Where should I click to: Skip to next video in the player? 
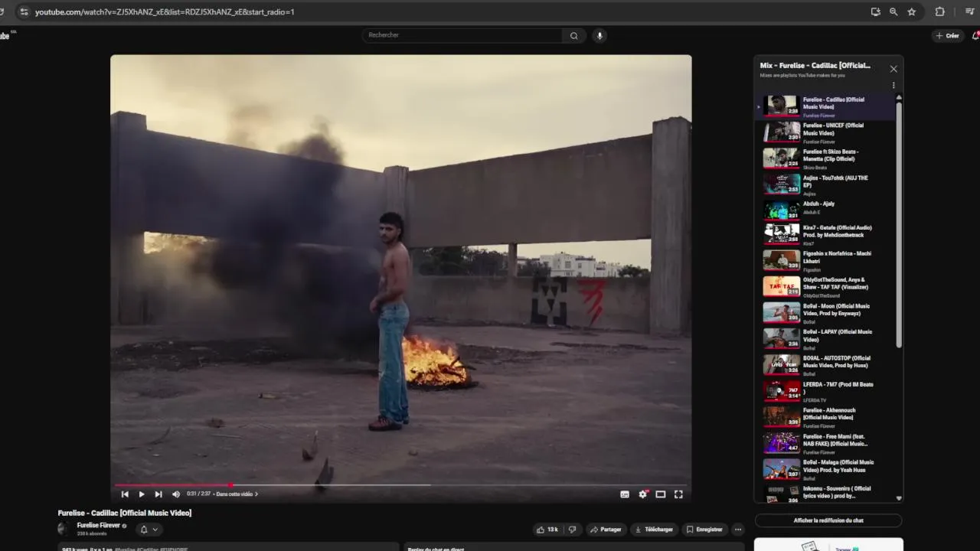(158, 494)
